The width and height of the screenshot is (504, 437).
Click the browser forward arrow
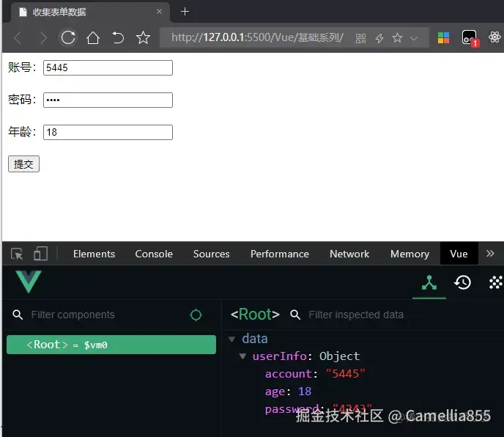coord(43,38)
